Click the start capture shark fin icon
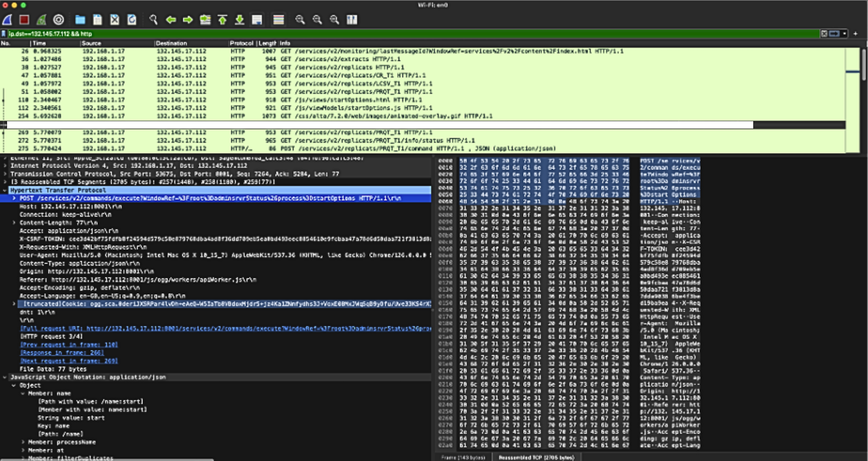This screenshot has width=868, height=461. pyautogui.click(x=7, y=20)
